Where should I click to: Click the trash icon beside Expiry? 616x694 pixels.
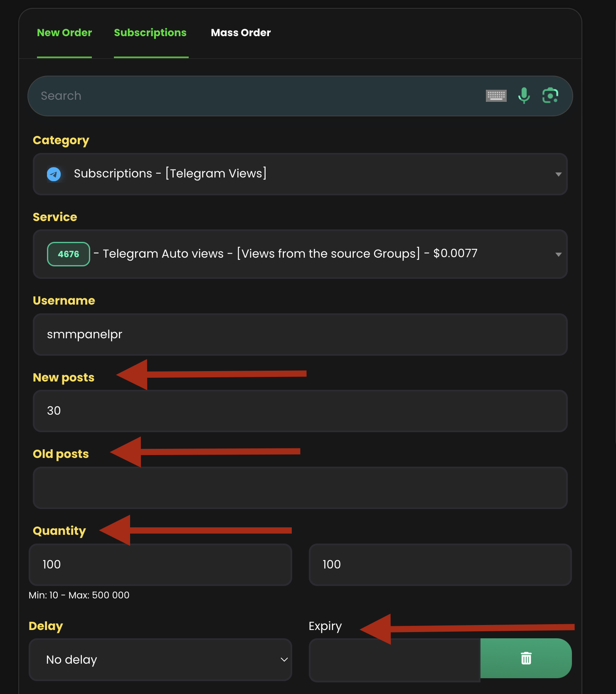[526, 658]
